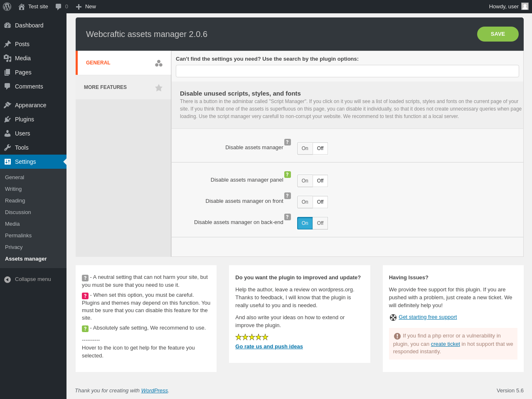
Task: Click green help icon for assets manager panel
Action: coord(288,175)
